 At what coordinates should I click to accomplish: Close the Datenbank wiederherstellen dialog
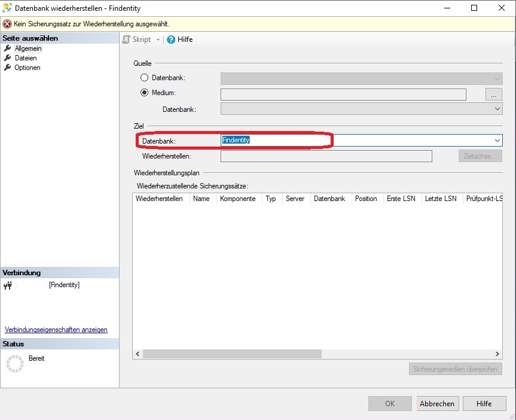tap(502, 8)
